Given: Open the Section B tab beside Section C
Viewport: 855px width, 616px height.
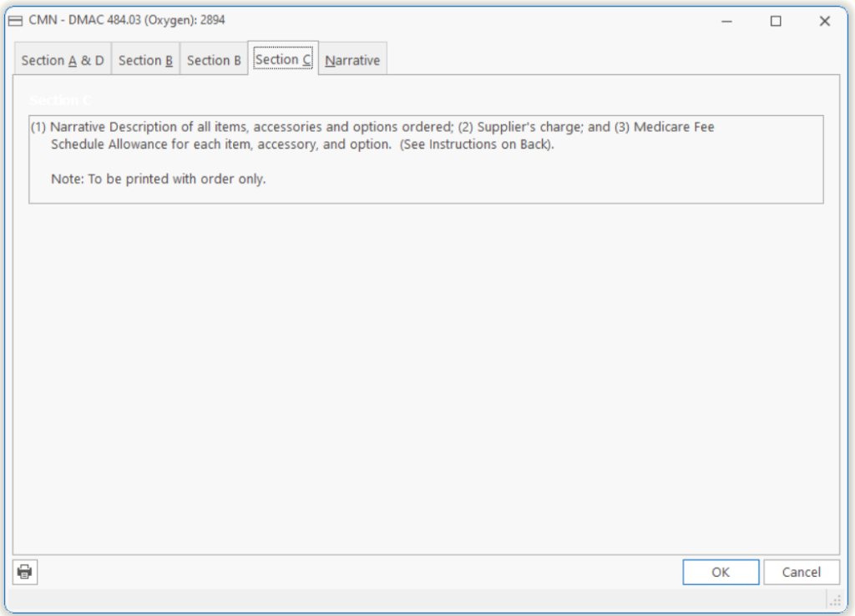Looking at the screenshot, I should [214, 60].
